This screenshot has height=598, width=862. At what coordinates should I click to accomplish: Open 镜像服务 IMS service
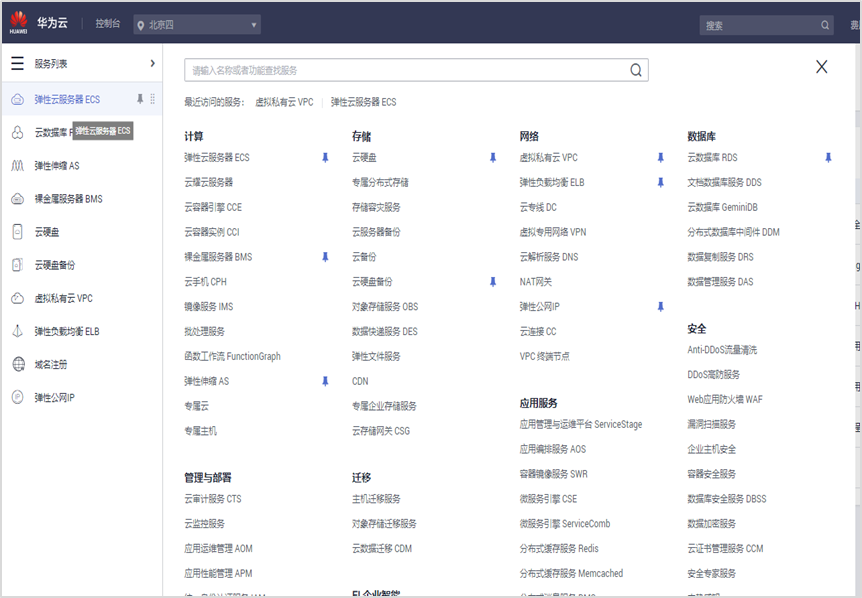coord(208,307)
